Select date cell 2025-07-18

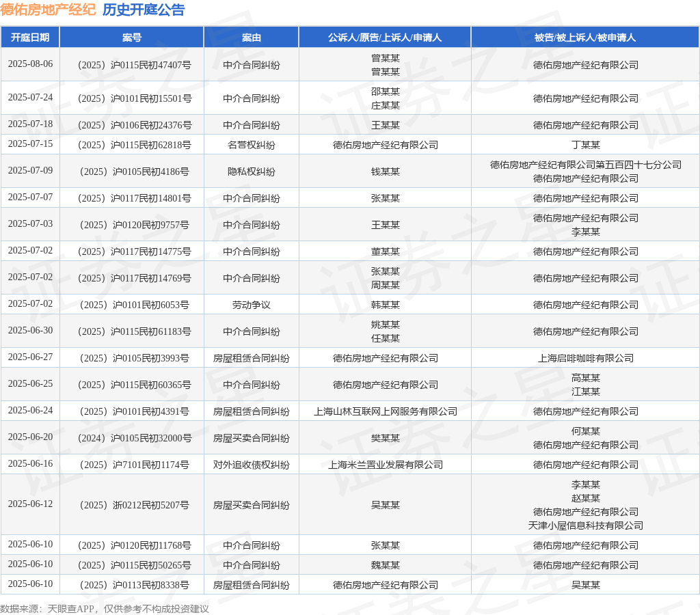[x=30, y=124]
